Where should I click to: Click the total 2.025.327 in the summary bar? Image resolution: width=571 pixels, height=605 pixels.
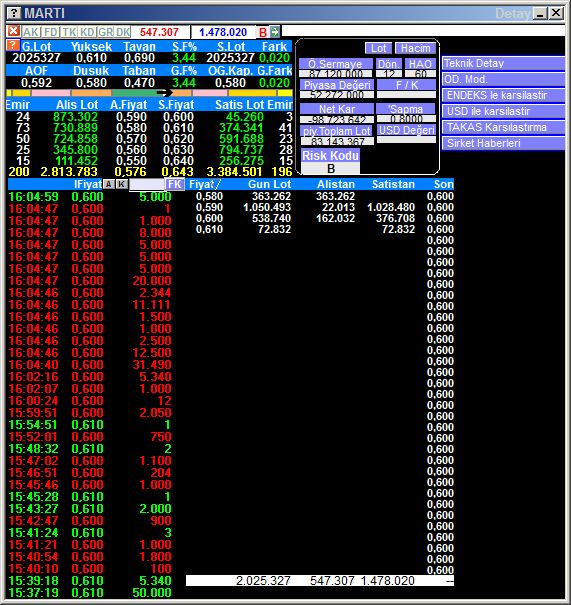(263, 581)
